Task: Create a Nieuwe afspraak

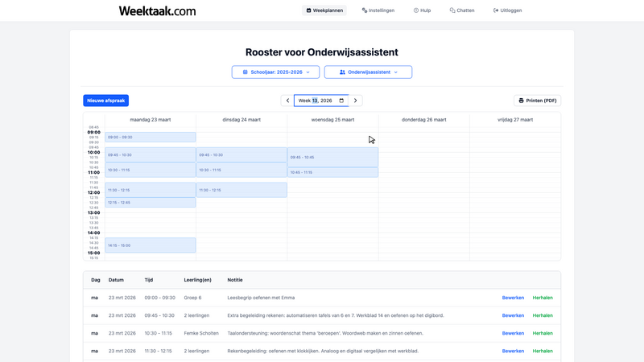Action: [105, 101]
